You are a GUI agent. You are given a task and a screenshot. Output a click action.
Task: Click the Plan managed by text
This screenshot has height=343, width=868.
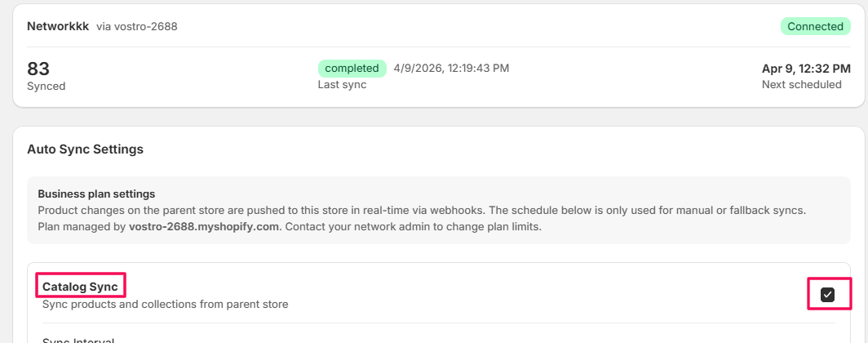[82, 226]
